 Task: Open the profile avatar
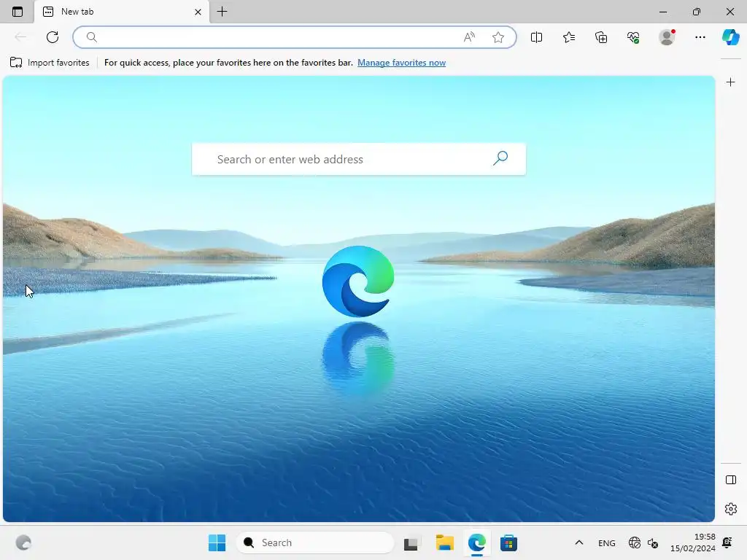click(667, 37)
